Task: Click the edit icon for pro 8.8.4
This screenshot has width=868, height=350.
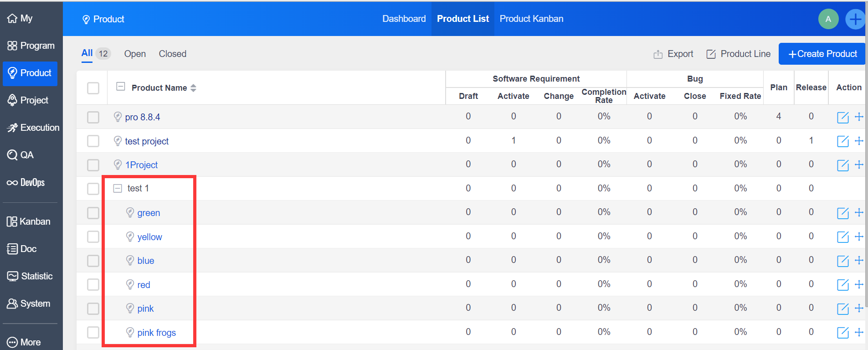Action: click(842, 117)
